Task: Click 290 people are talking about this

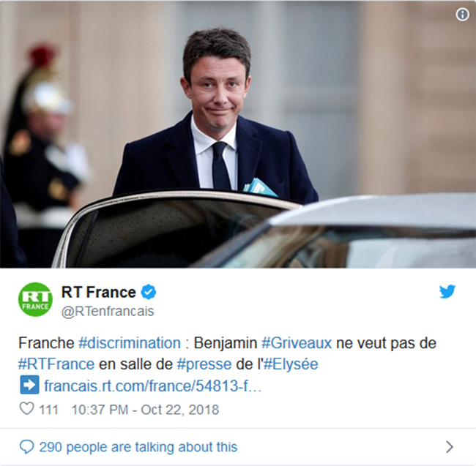Action: [x=138, y=447]
